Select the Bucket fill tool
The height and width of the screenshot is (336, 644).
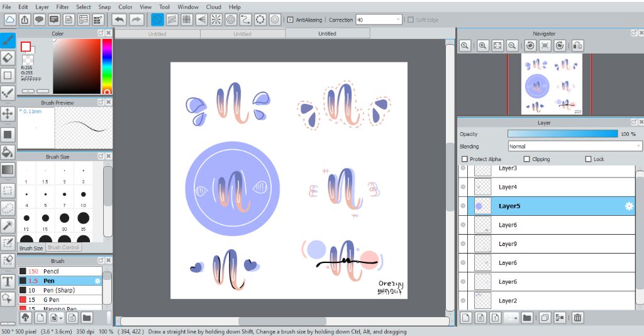pyautogui.click(x=8, y=152)
